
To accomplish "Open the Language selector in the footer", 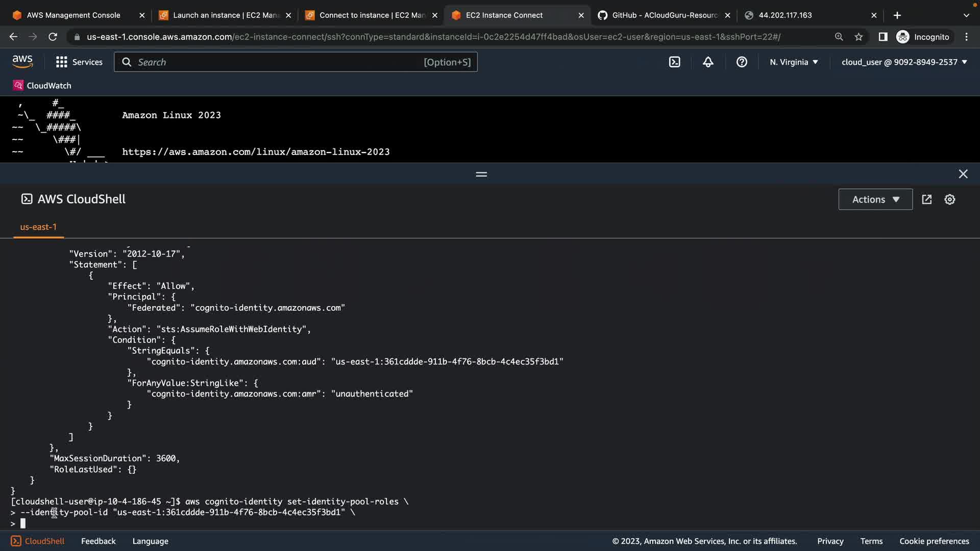I will pos(150,541).
